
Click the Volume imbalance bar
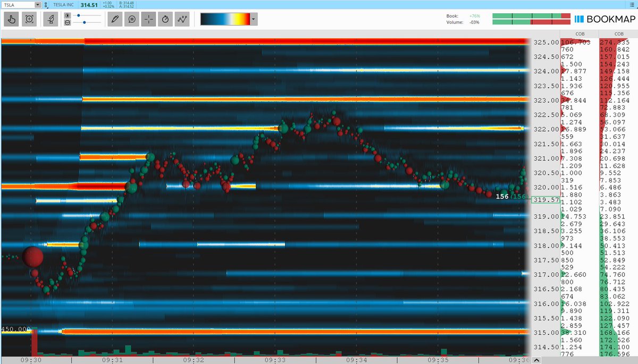click(x=531, y=22)
